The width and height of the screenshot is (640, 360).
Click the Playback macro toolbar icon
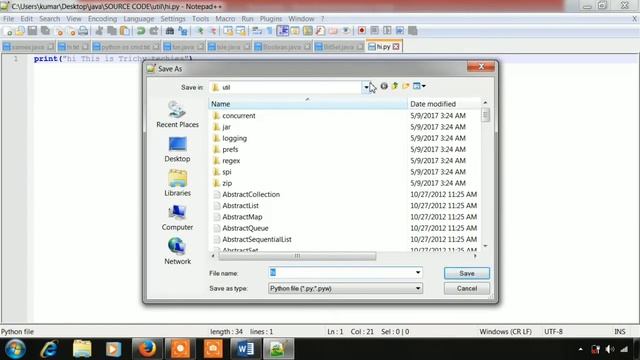(x=387, y=31)
